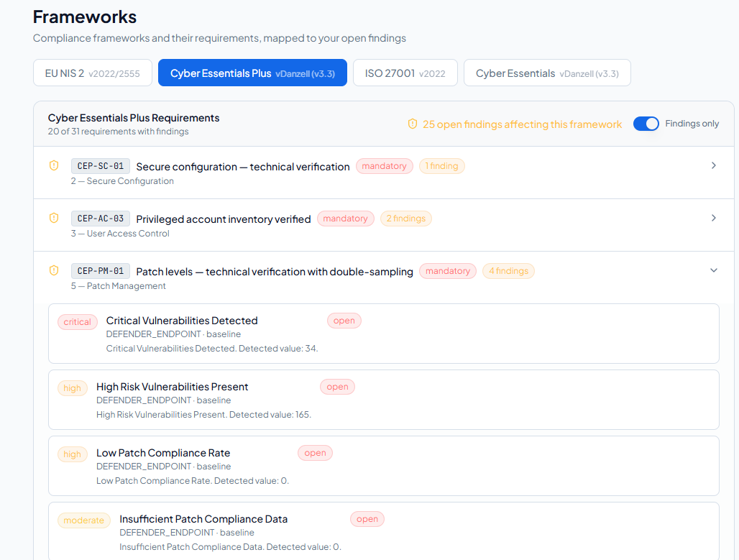Open the ISO 27001 framework tab

click(405, 73)
